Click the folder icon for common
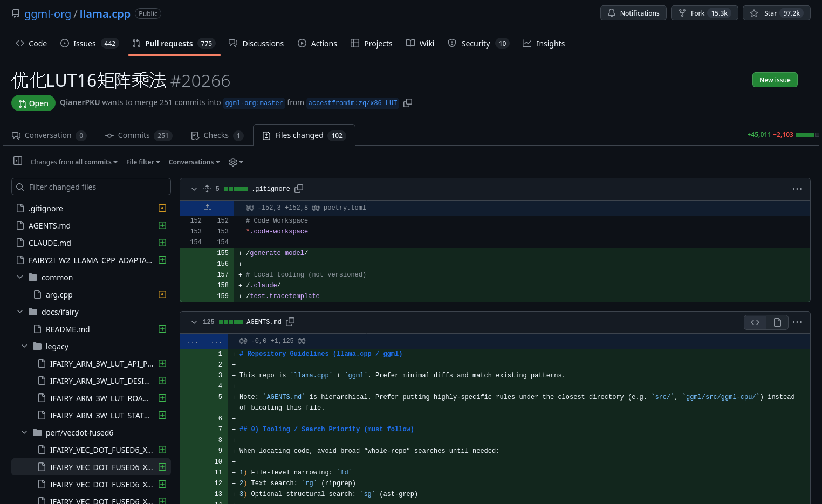 click(33, 277)
